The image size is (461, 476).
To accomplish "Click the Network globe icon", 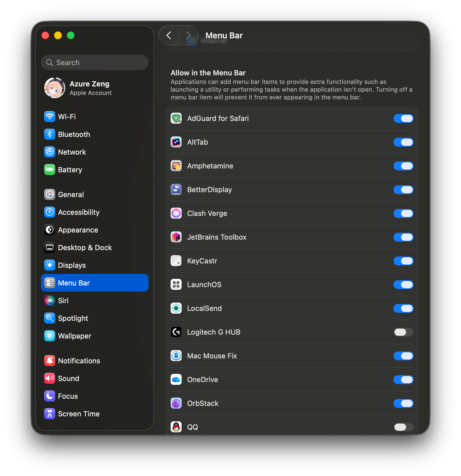I will pos(50,152).
